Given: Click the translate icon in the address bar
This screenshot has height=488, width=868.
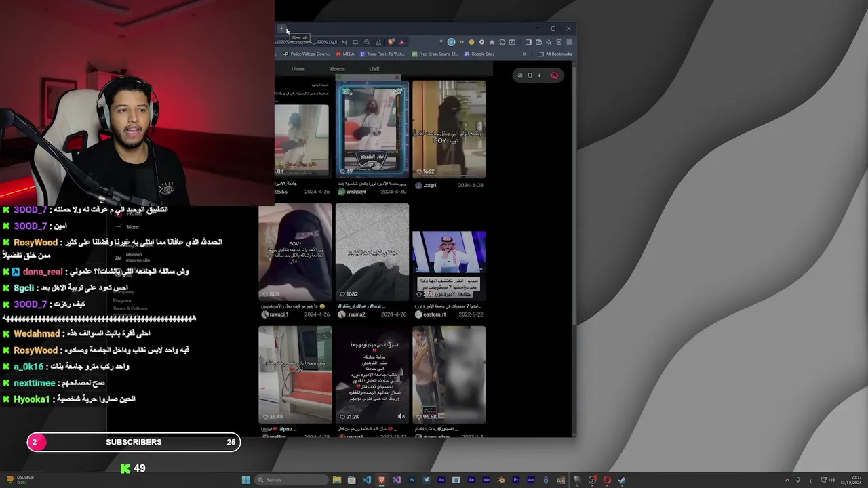Looking at the screenshot, I should 344,42.
